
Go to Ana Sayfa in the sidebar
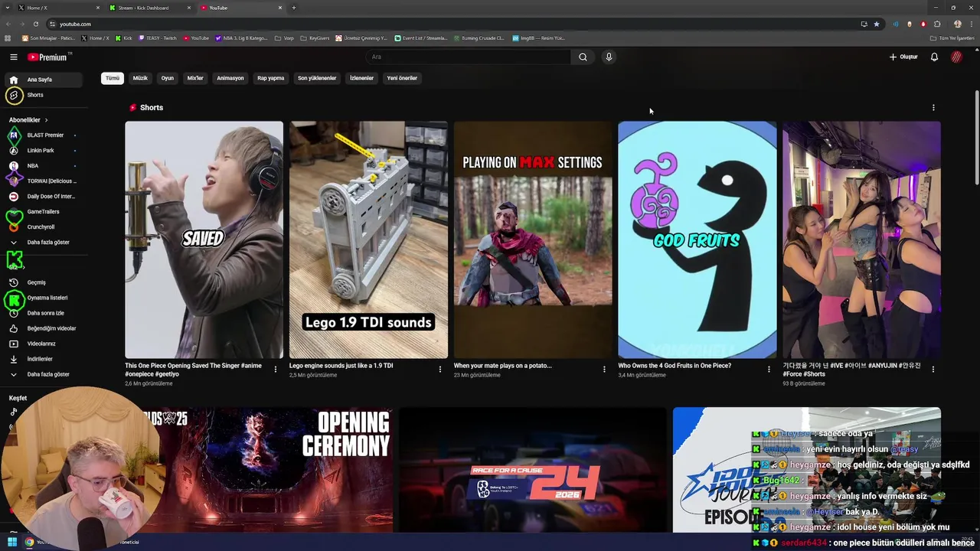point(44,80)
